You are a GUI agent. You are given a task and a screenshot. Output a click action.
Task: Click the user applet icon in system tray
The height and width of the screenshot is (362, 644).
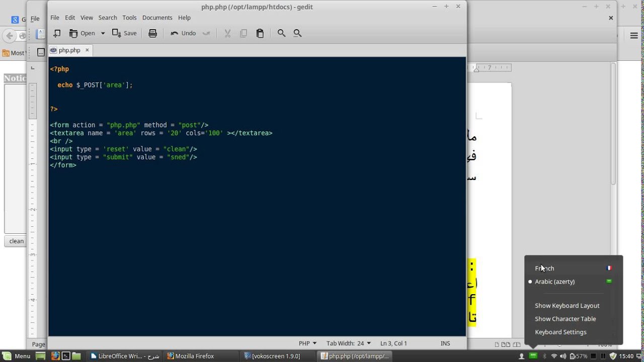521,356
